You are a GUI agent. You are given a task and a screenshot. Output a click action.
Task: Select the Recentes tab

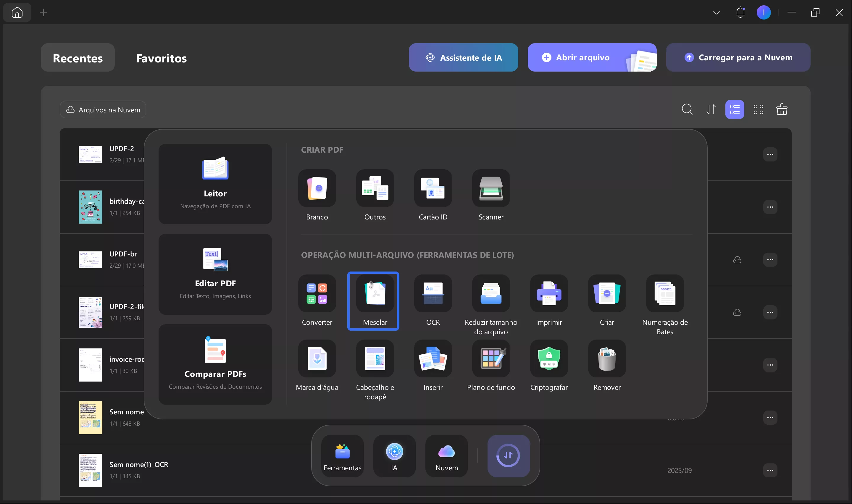pos(78,58)
